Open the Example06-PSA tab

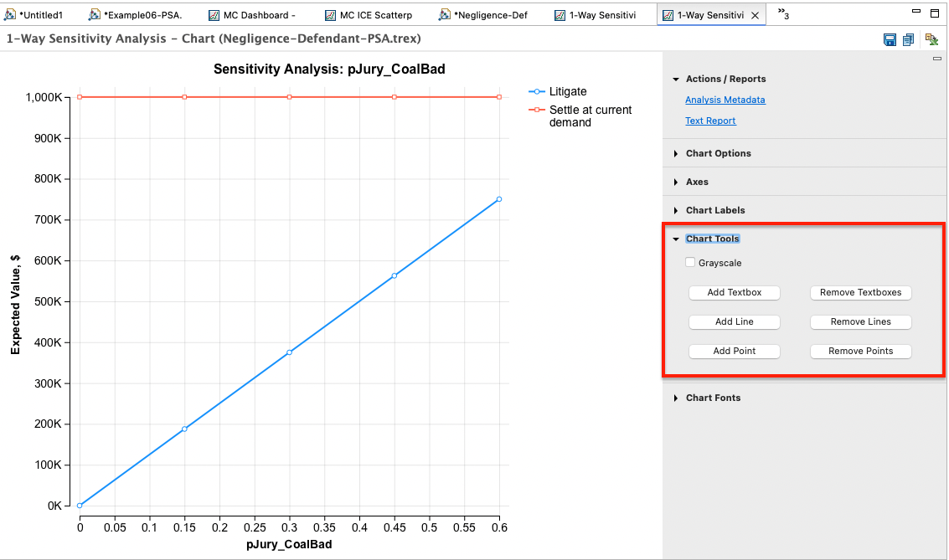[142, 15]
